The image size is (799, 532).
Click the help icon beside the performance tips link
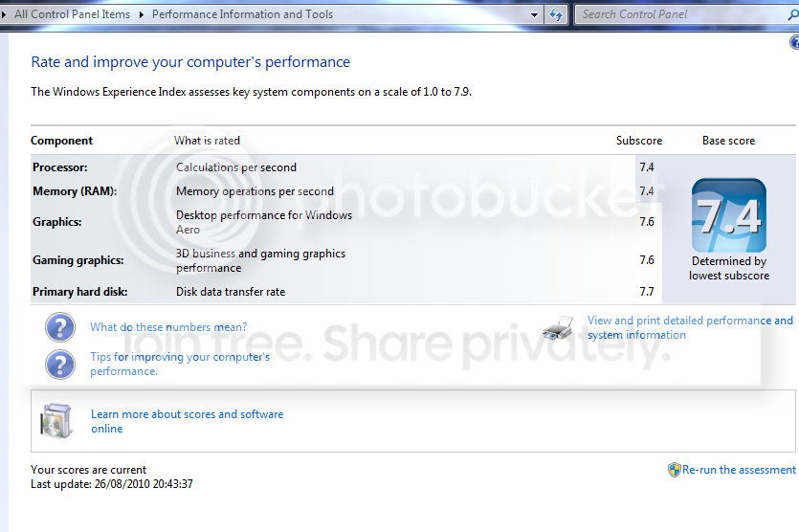click(60, 365)
